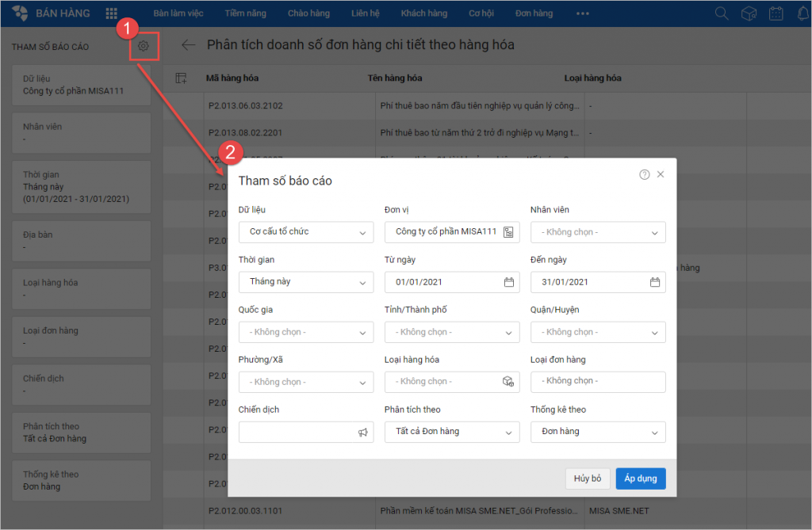Open the report parameters gear icon
This screenshot has width=812, height=530.
coord(144,46)
